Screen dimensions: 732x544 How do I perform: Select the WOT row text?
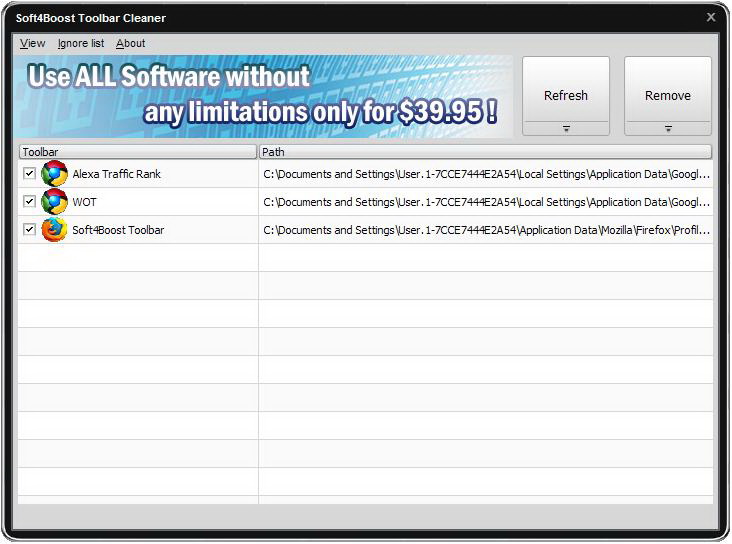coord(84,202)
